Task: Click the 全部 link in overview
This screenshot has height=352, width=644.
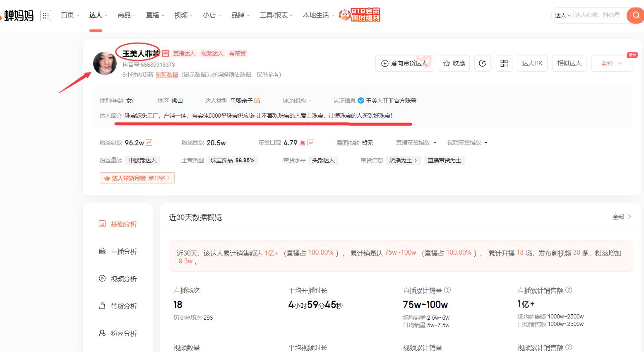Action: pos(622,217)
